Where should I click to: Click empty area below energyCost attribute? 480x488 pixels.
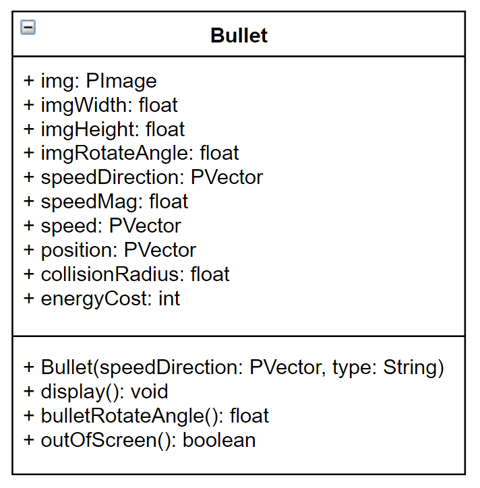239,322
